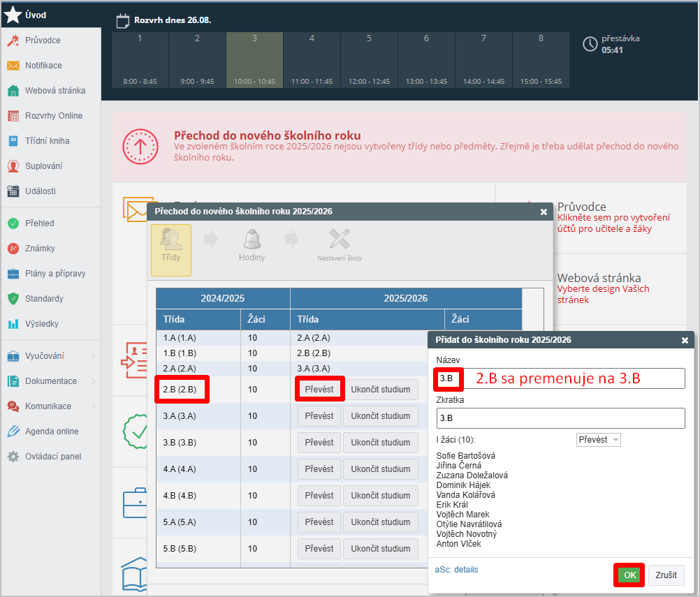Select the Známky icon in sidebar
This screenshot has height=597, width=700.
13,249
